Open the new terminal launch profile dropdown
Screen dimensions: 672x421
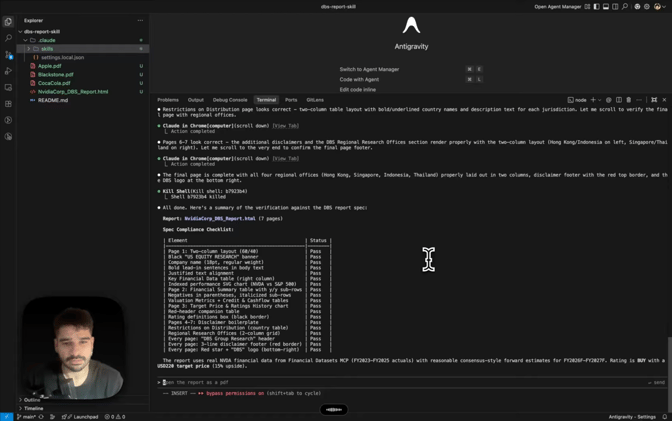pyautogui.click(x=599, y=100)
